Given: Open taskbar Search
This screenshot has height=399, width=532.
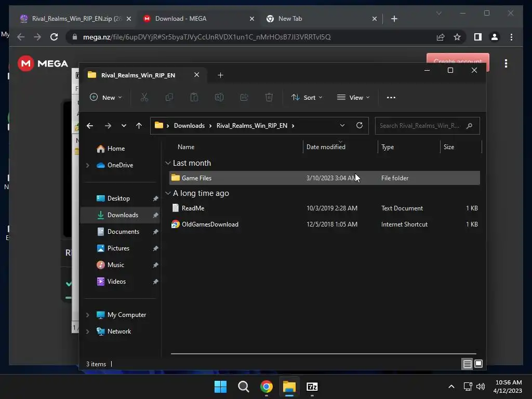Looking at the screenshot, I should (x=244, y=387).
